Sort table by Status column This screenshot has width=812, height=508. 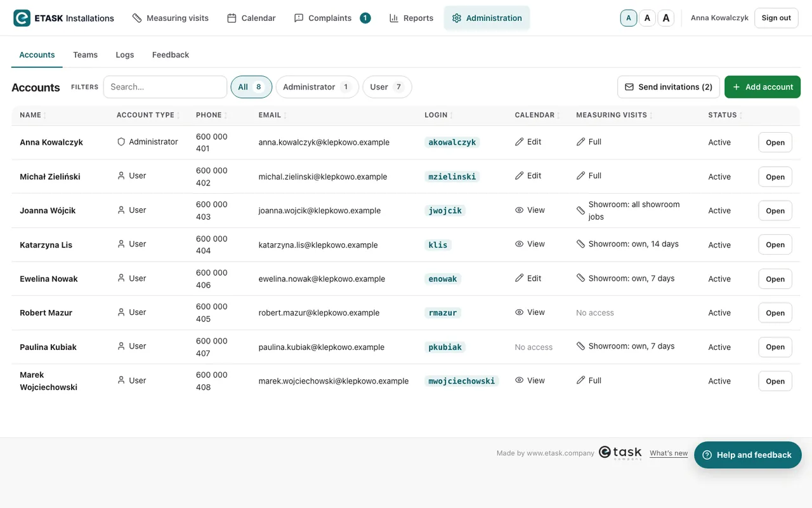[726, 115]
